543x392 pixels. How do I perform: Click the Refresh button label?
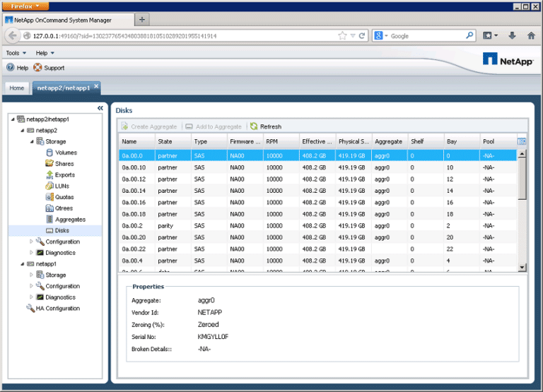[271, 126]
